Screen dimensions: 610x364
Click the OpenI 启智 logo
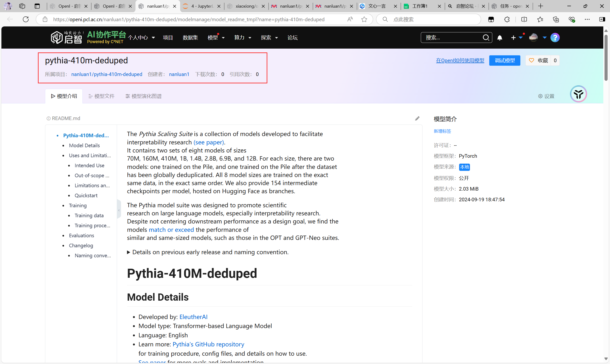coord(66,38)
